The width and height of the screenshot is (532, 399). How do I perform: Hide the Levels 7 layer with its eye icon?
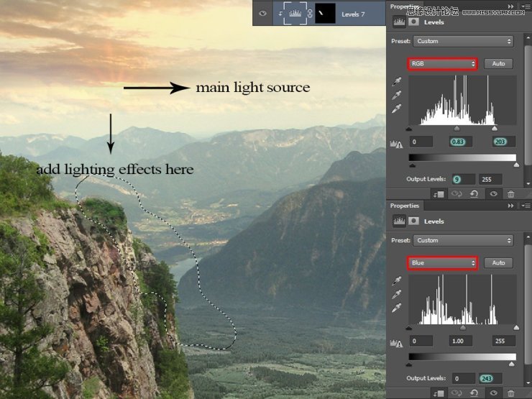(263, 13)
